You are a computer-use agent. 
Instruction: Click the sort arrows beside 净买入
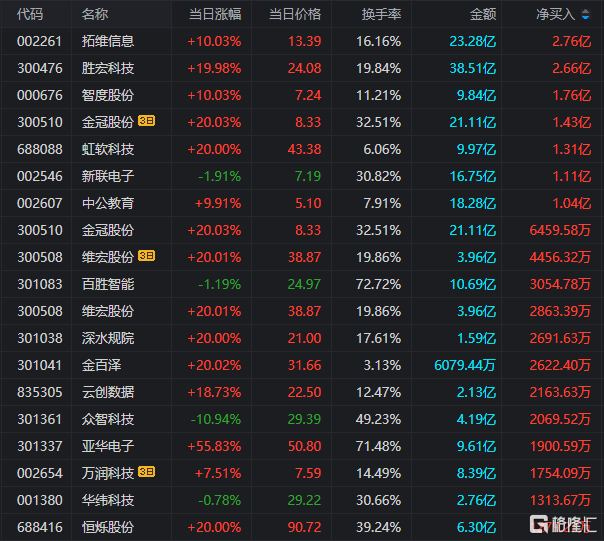(586, 15)
